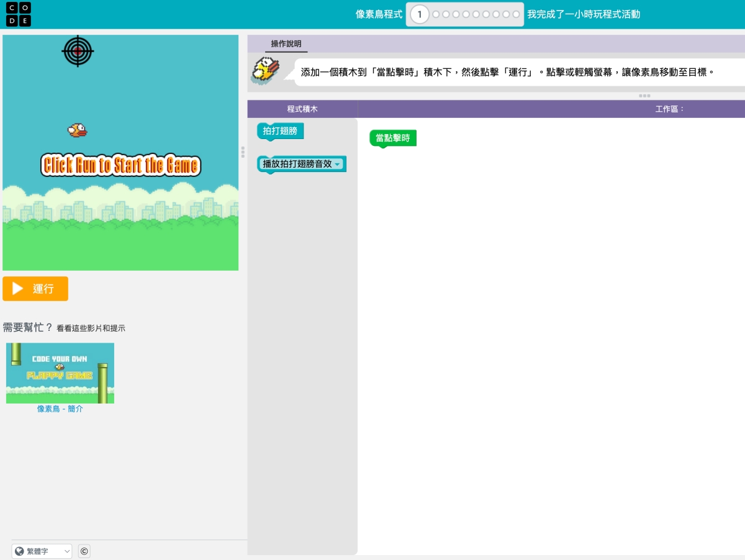Image resolution: width=745 pixels, height=560 pixels.
Task: Select the 工作區 workspace header
Action: 669,109
